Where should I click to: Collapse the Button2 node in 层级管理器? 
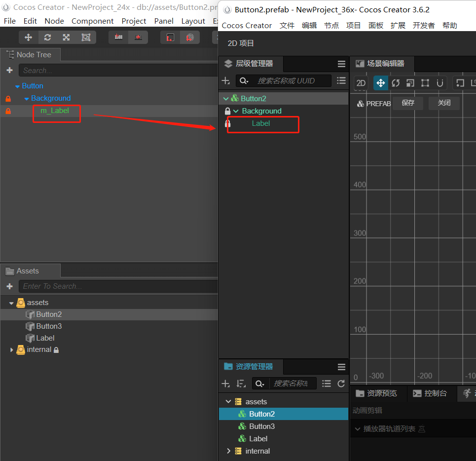click(x=225, y=98)
